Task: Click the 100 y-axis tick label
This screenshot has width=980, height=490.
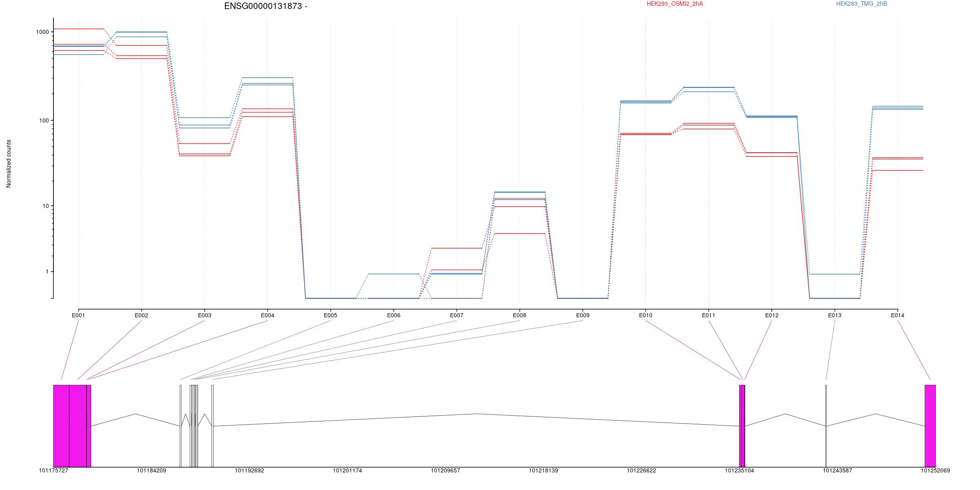Action: 44,120
